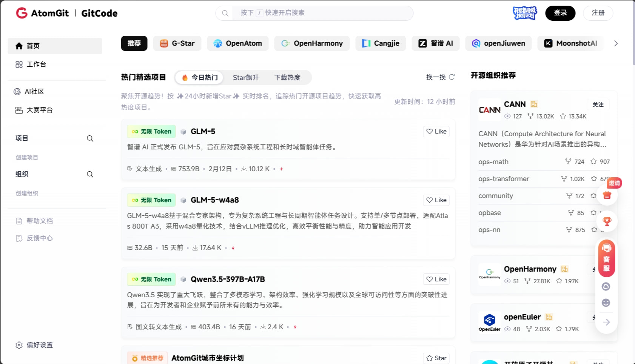
Task: Open the CANN organization logo
Action: pyautogui.click(x=490, y=110)
